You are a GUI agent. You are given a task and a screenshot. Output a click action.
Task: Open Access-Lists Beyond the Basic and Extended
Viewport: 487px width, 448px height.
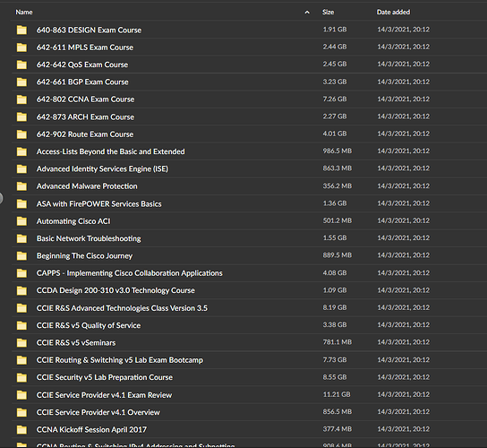[250, 151]
